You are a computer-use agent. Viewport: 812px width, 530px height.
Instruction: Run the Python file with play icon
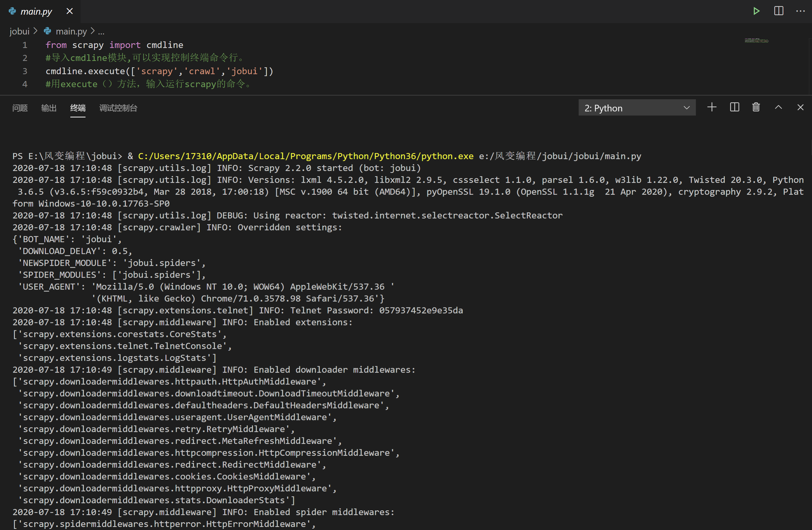[x=756, y=11]
